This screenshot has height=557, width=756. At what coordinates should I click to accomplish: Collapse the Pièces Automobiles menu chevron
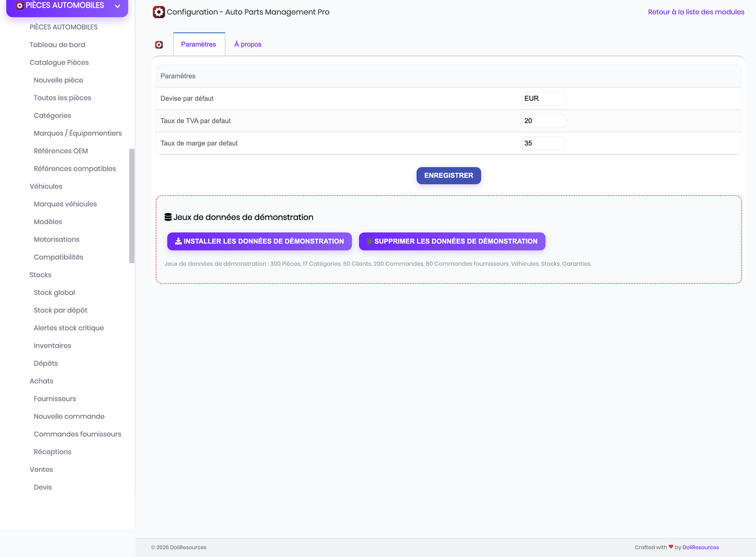117,6
